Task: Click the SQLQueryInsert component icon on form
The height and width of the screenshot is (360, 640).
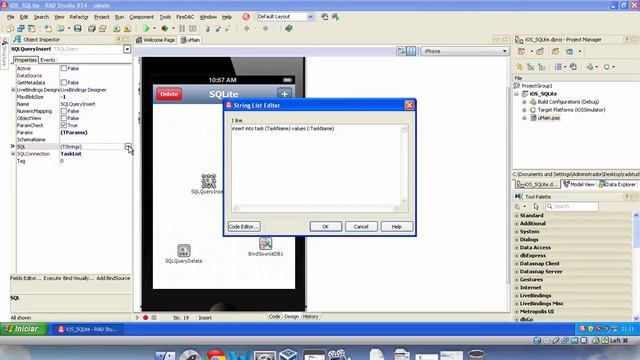Action: (209, 181)
